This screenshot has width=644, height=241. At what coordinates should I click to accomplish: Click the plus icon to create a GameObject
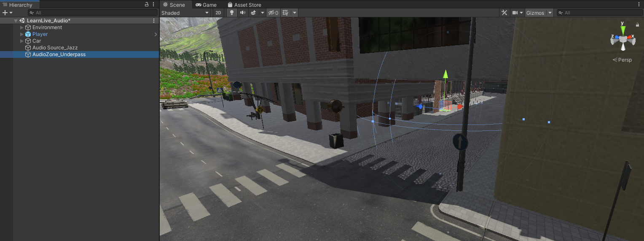point(5,13)
